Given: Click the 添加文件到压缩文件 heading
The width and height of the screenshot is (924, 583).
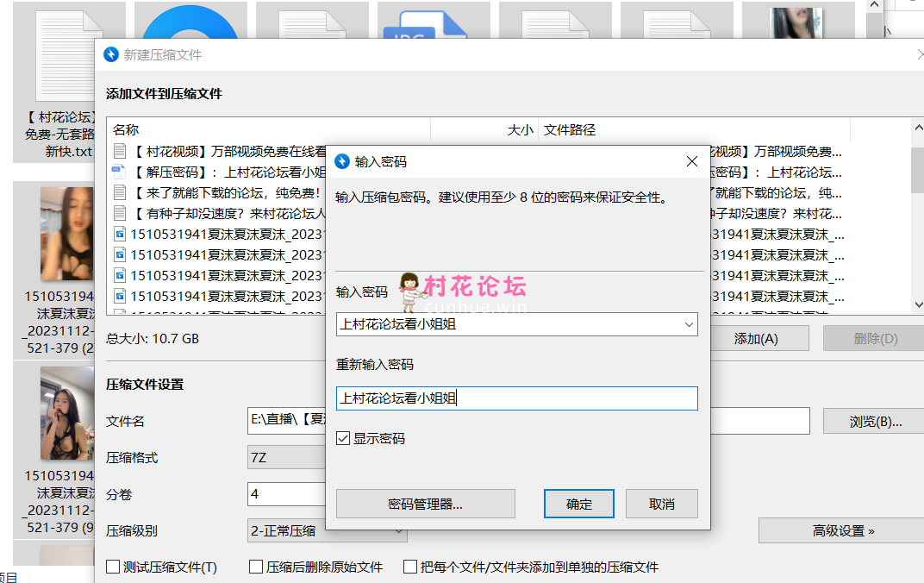Looking at the screenshot, I should (x=165, y=94).
